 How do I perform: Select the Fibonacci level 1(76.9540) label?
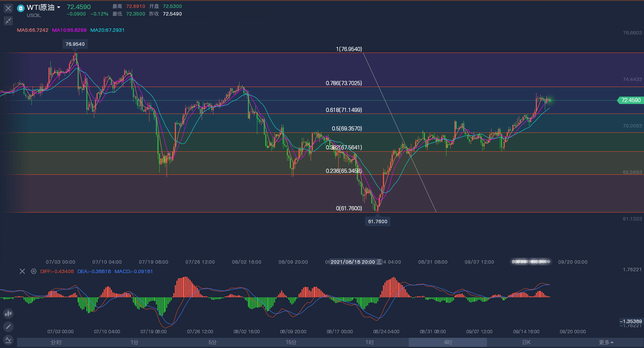[x=349, y=49]
